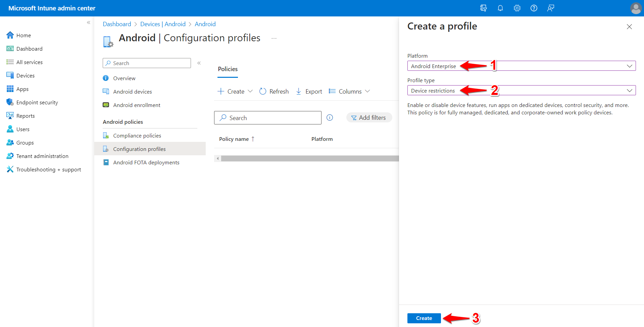Viewport: 644px width, 327px height.
Task: Open Android FOTA deployments
Action: point(146,162)
